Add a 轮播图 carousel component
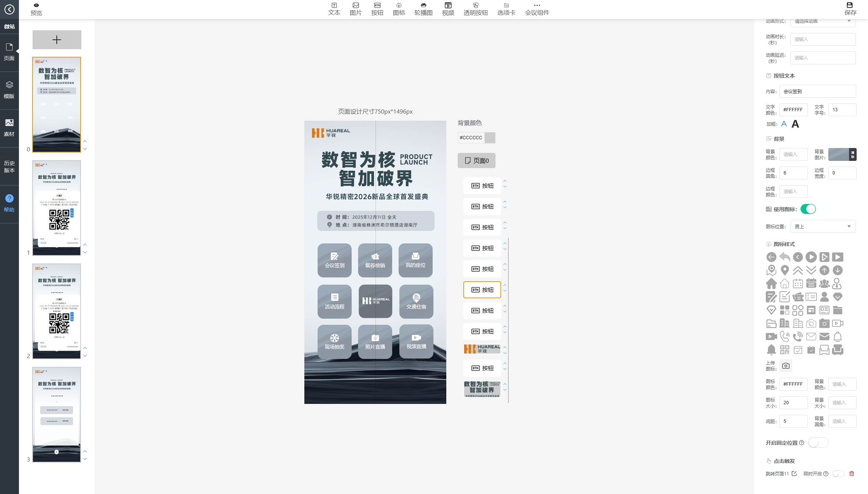 (x=423, y=9)
